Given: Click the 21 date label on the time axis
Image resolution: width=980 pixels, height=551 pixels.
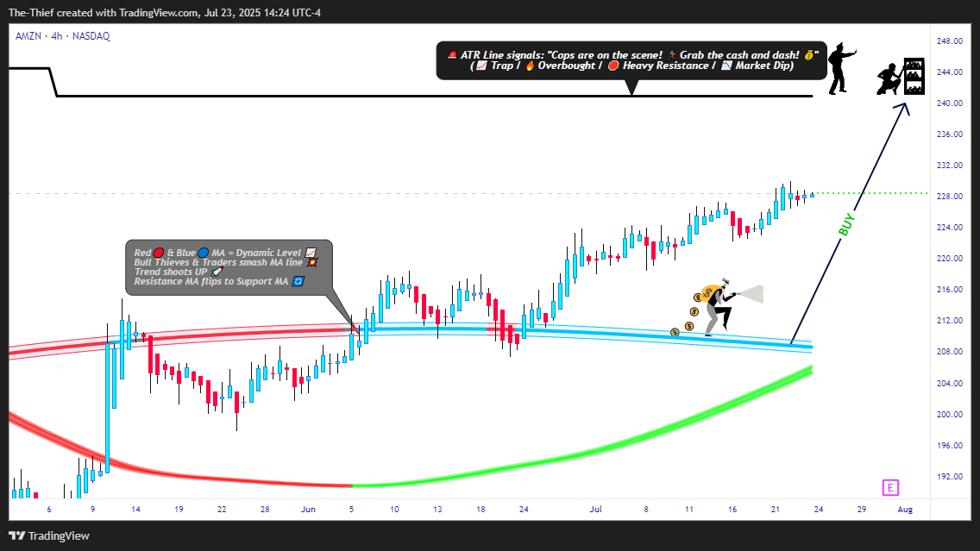Looking at the screenshot, I should [x=775, y=509].
